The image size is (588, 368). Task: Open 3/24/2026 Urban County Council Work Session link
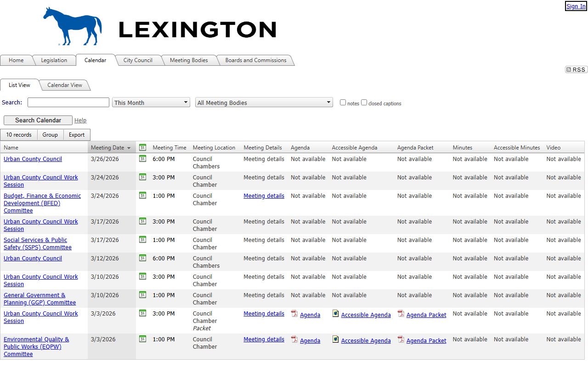[x=41, y=181]
